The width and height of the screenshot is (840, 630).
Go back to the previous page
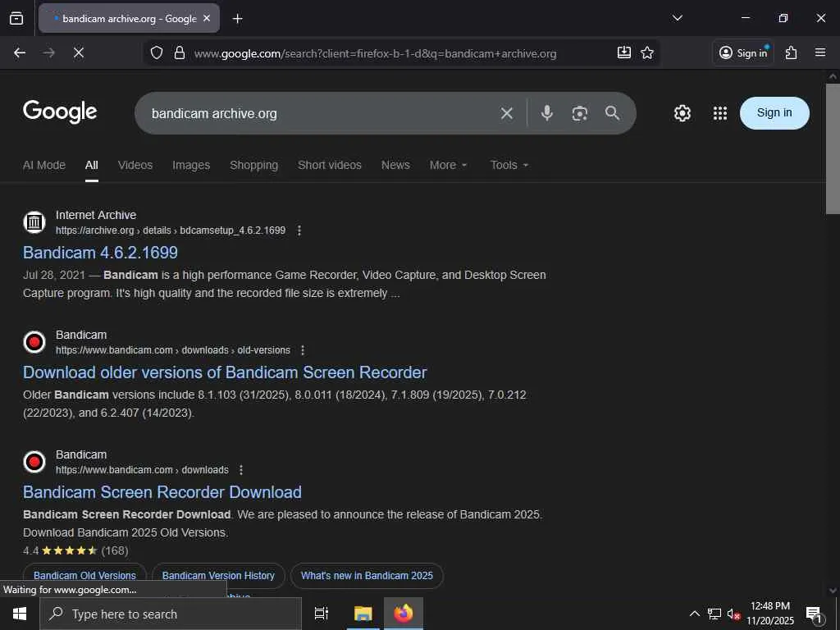pos(20,52)
